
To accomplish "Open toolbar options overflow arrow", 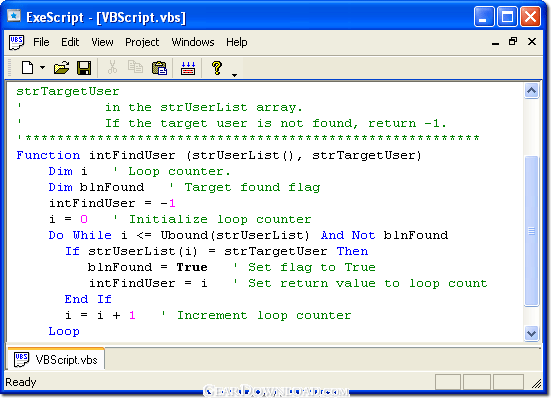I will point(234,75).
